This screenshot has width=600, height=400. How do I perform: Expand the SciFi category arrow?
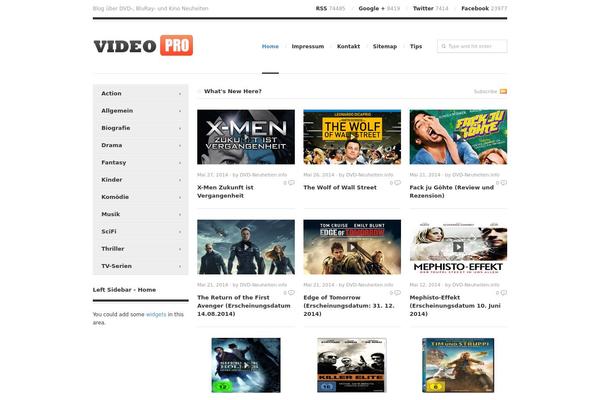[180, 232]
